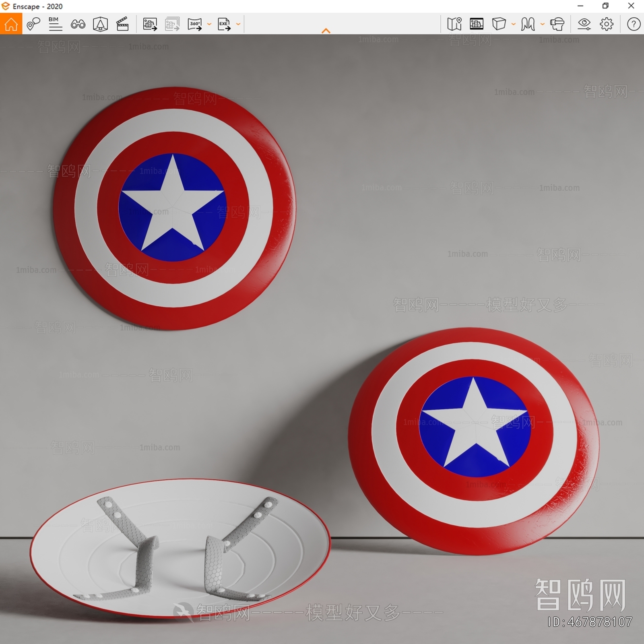Close the Enscape window
The width and height of the screenshot is (644, 644).
pyautogui.click(x=631, y=6)
